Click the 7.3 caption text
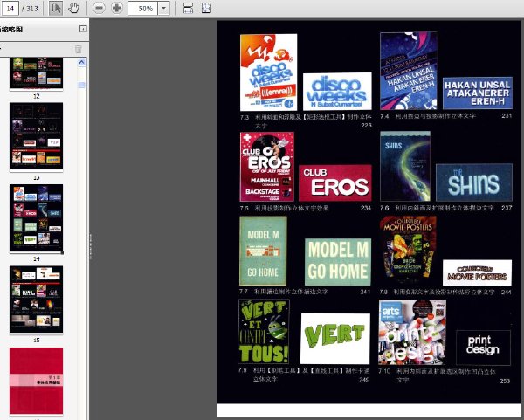The image size is (524, 420). [306, 121]
